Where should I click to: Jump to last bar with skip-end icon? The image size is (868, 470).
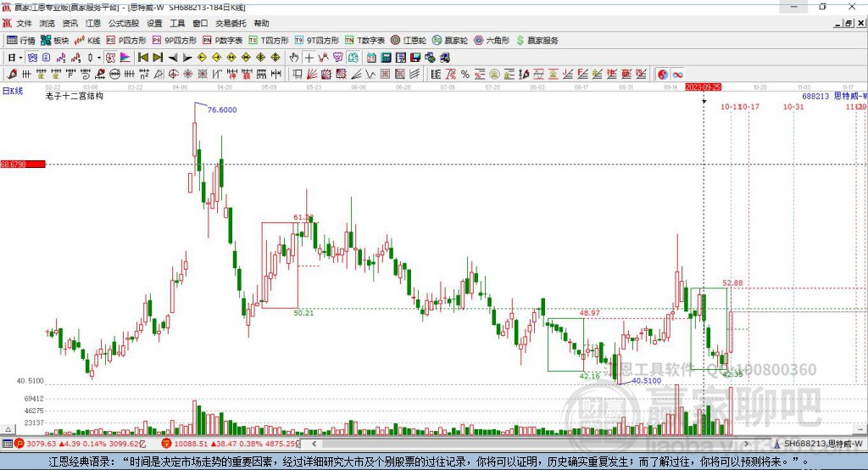click(x=159, y=57)
